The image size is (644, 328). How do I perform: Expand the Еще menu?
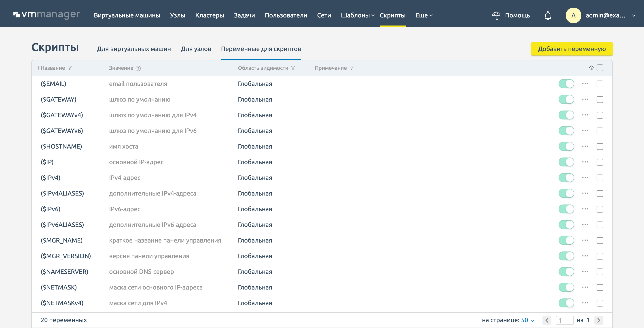point(424,15)
